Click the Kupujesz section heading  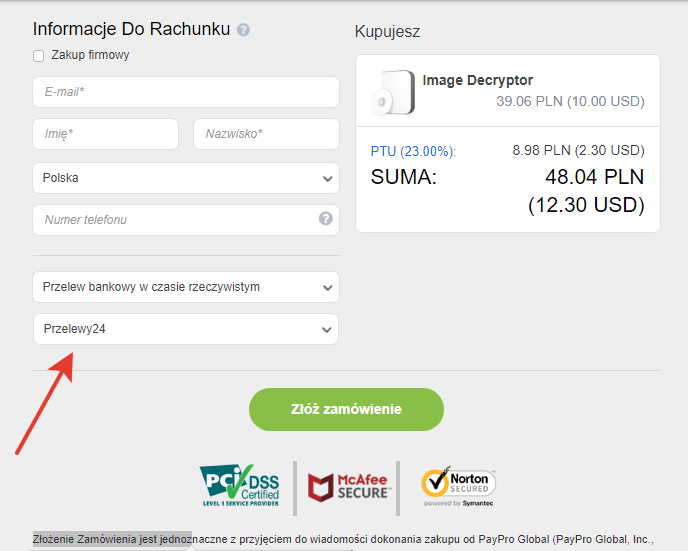(387, 32)
